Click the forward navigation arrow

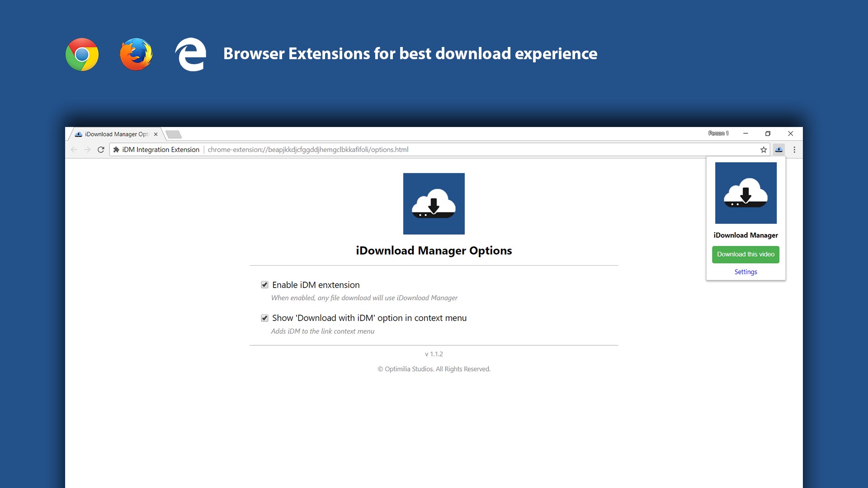[87, 150]
